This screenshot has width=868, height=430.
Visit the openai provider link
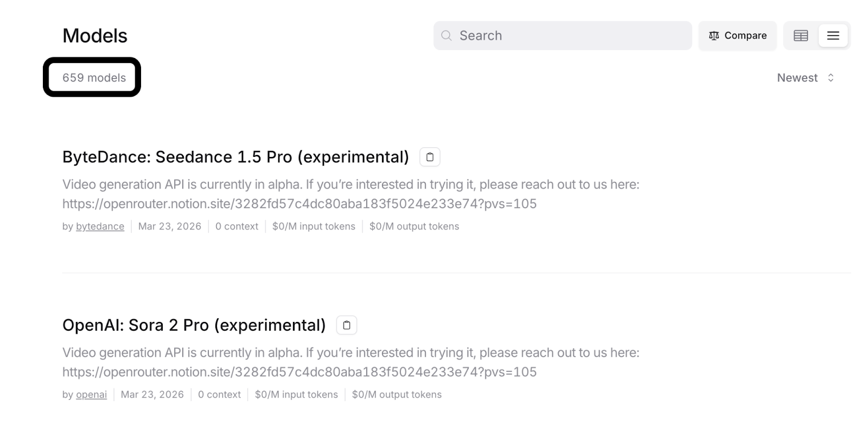pyautogui.click(x=91, y=395)
